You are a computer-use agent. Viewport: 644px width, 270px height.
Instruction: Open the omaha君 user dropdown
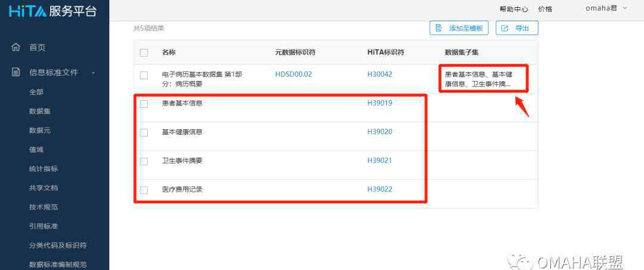click(x=606, y=8)
